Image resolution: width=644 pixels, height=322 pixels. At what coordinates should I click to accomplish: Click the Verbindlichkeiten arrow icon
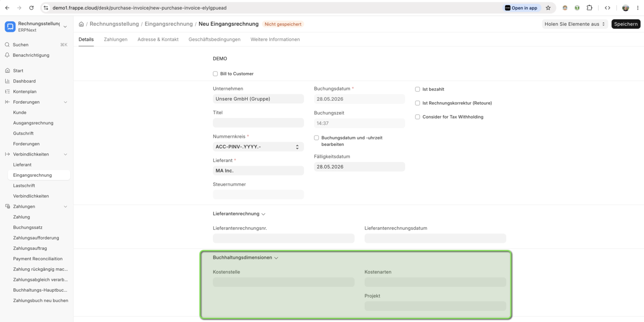(x=7, y=154)
